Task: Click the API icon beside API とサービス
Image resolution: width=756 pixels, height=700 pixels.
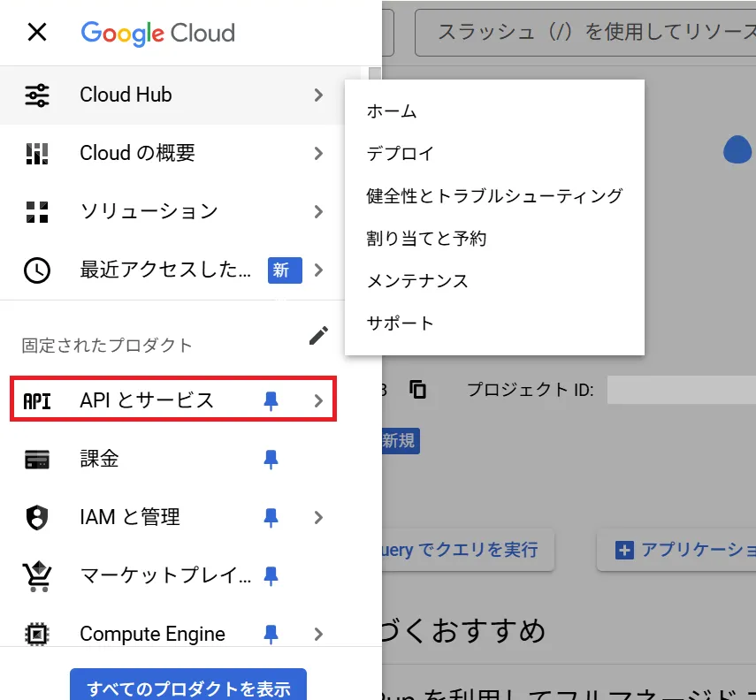Action: click(x=37, y=400)
